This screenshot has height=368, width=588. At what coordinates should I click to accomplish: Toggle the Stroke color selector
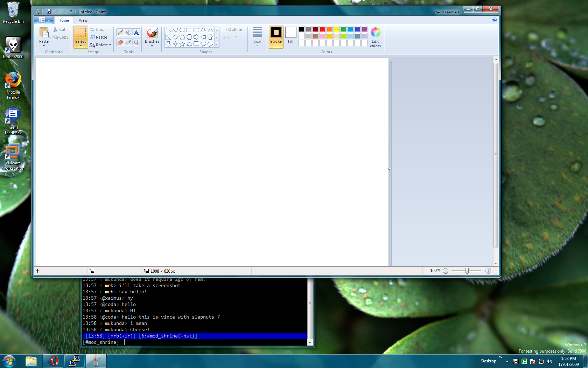pyautogui.click(x=276, y=35)
